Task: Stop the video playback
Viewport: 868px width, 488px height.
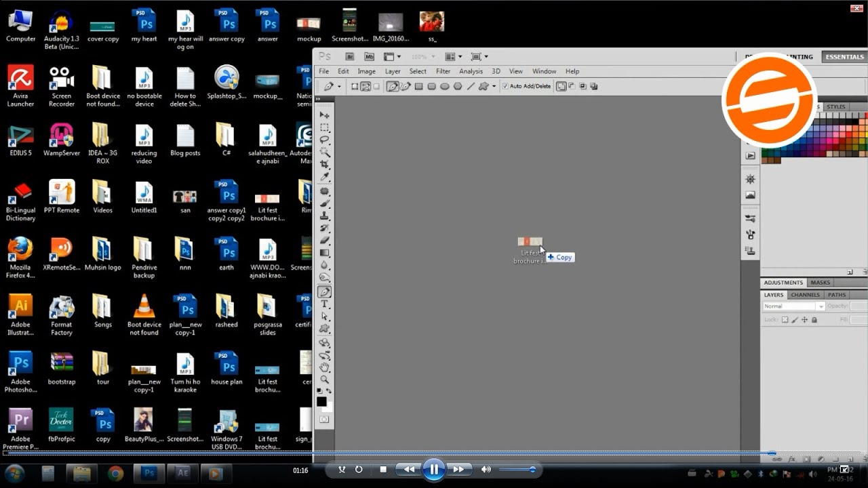Action: click(x=383, y=469)
